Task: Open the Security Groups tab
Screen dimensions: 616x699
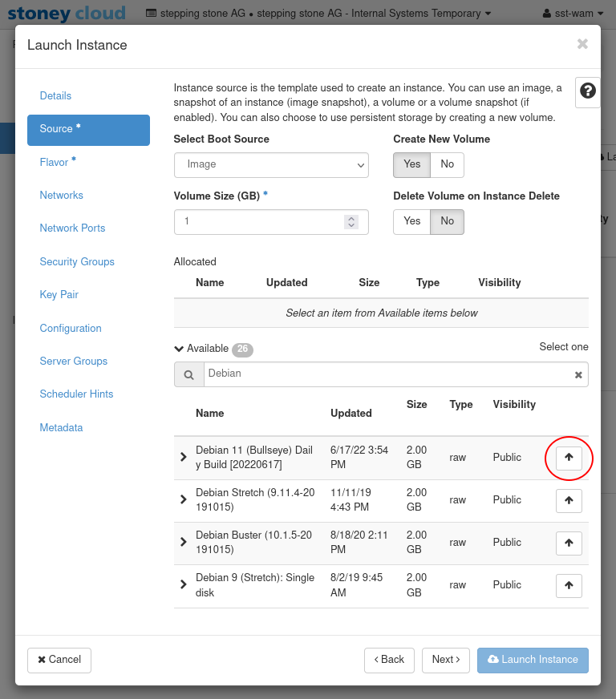Action: click(77, 262)
